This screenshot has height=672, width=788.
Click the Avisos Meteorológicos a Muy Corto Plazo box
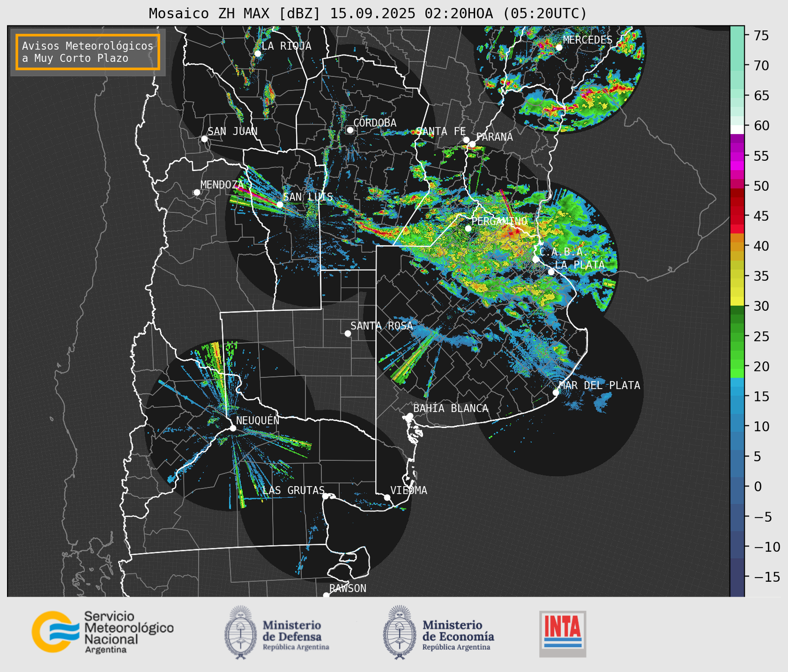pos(88,52)
